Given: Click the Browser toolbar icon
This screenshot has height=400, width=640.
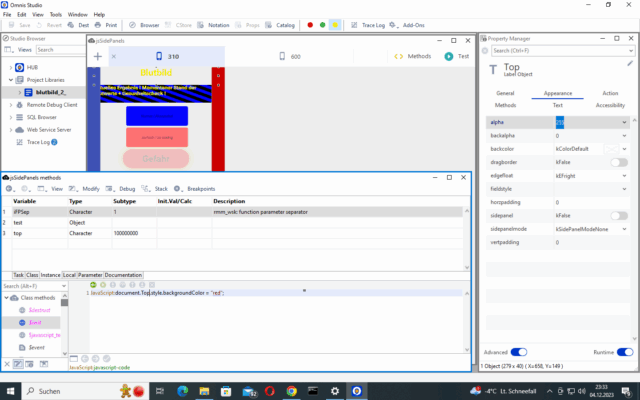Looking at the screenshot, I should tap(145, 24).
